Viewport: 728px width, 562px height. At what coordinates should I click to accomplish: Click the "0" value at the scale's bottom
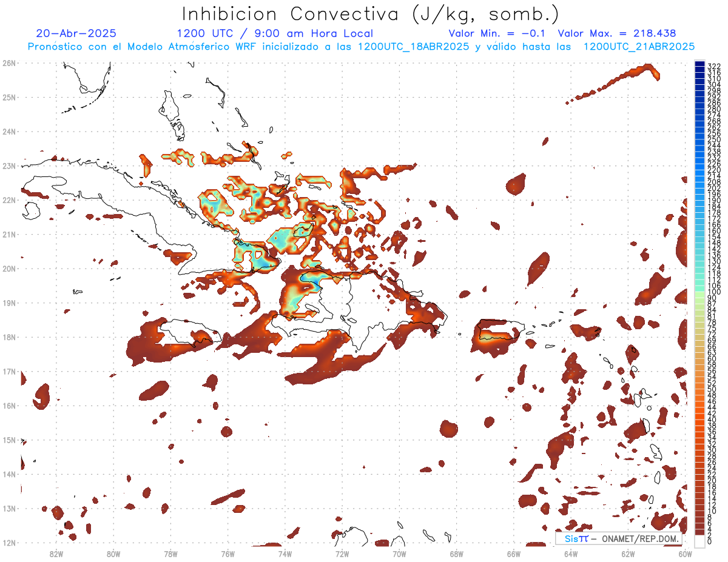[x=710, y=541]
